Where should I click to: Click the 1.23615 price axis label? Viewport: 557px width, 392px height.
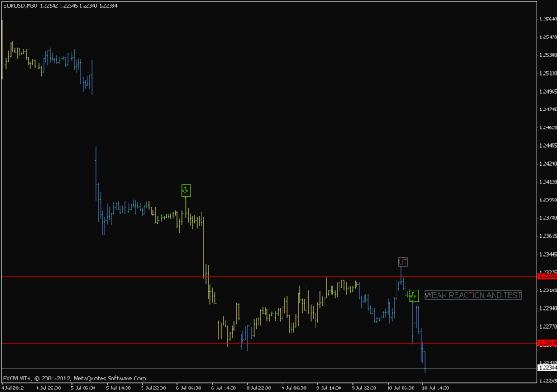(x=548, y=236)
